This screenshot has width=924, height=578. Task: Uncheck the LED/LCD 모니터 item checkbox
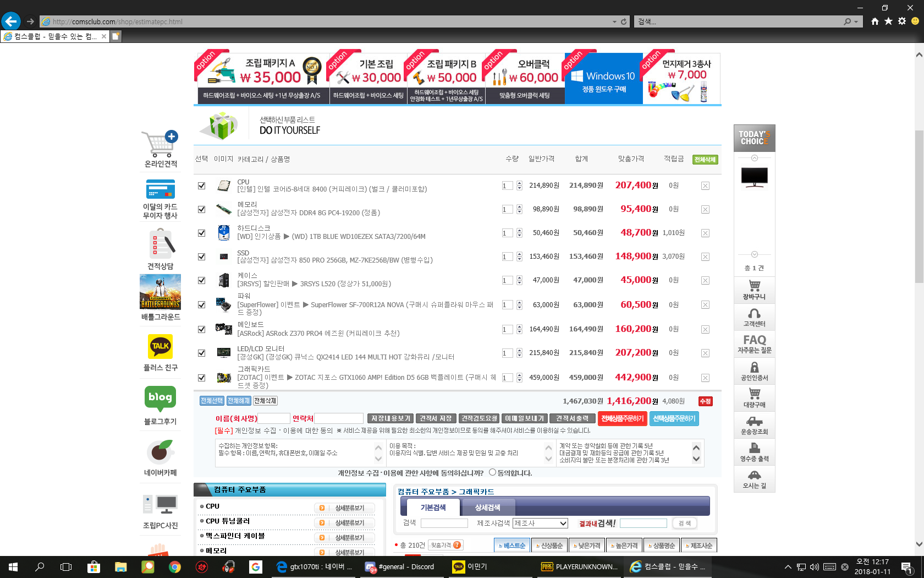click(202, 353)
